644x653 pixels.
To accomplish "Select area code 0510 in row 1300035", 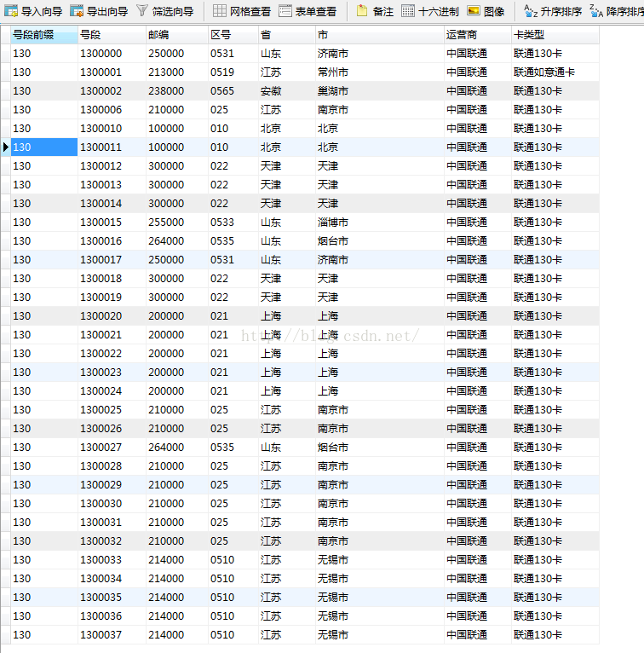I will [x=233, y=597].
